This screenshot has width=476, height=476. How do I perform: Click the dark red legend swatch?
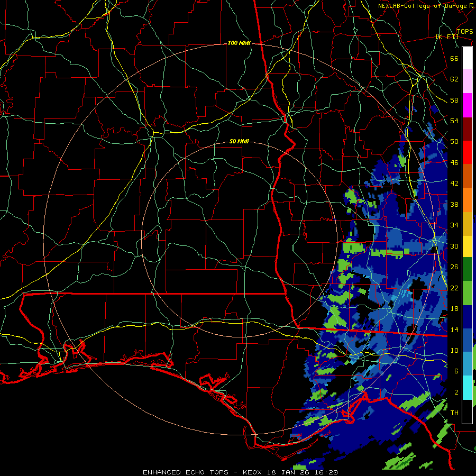[x=467, y=129]
